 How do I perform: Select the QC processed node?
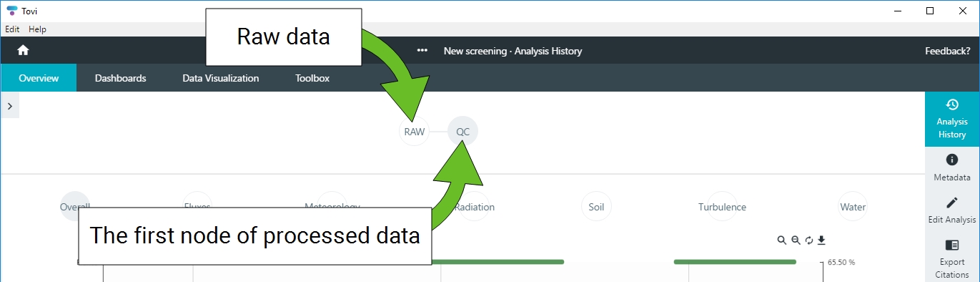pyautogui.click(x=462, y=132)
